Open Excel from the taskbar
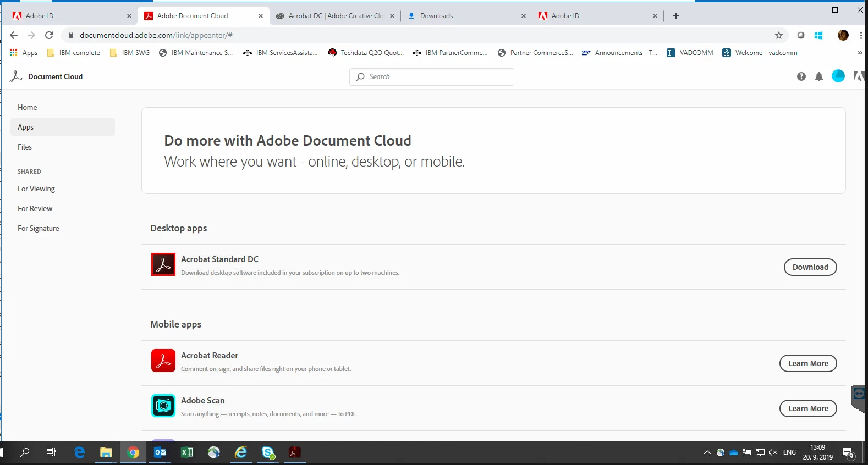Screen dimensions: 868x465 click(x=187, y=452)
